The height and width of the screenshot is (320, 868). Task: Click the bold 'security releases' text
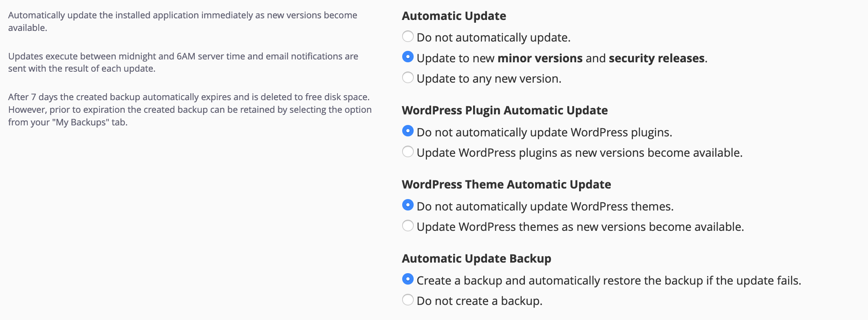pyautogui.click(x=656, y=58)
